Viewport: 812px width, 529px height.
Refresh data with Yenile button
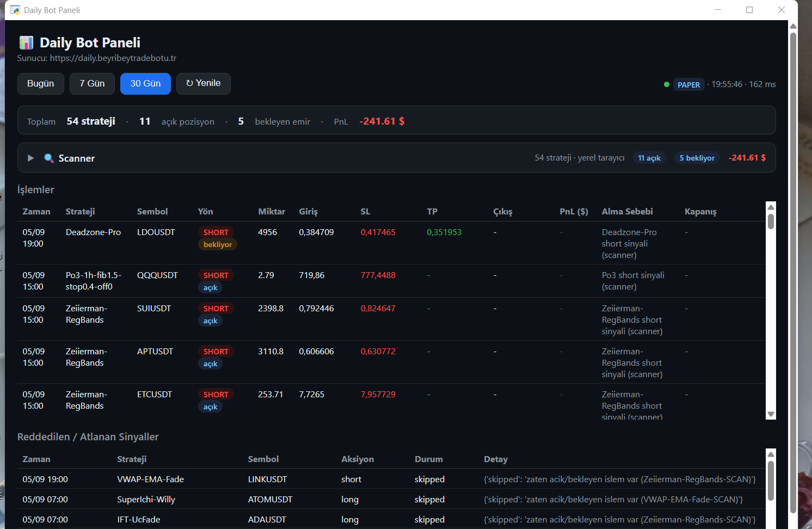pyautogui.click(x=204, y=83)
